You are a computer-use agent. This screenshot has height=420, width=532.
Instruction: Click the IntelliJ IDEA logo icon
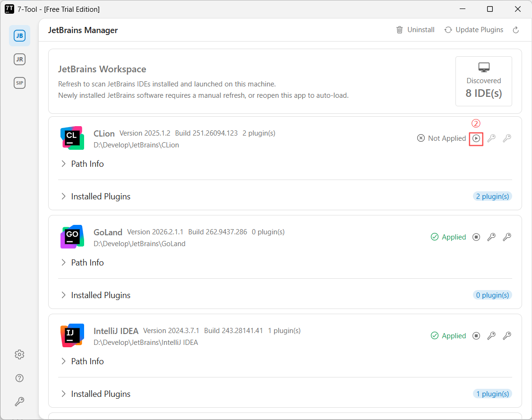click(72, 335)
